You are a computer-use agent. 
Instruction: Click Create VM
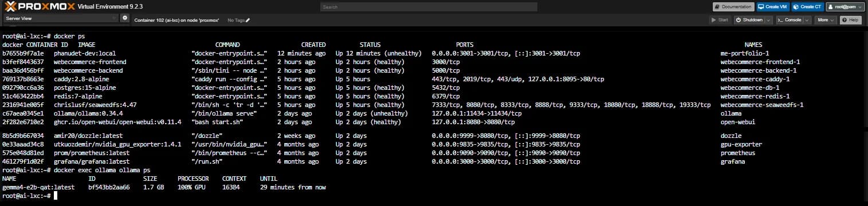click(x=772, y=7)
